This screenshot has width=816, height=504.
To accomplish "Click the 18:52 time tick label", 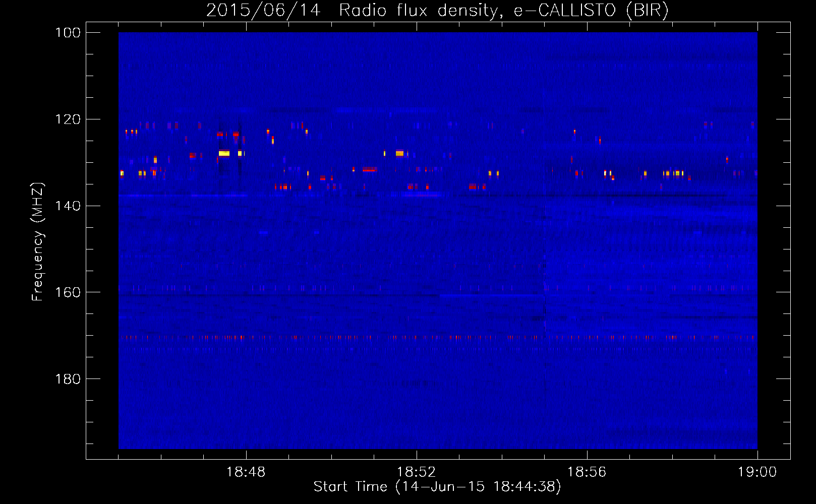I will coord(416,472).
